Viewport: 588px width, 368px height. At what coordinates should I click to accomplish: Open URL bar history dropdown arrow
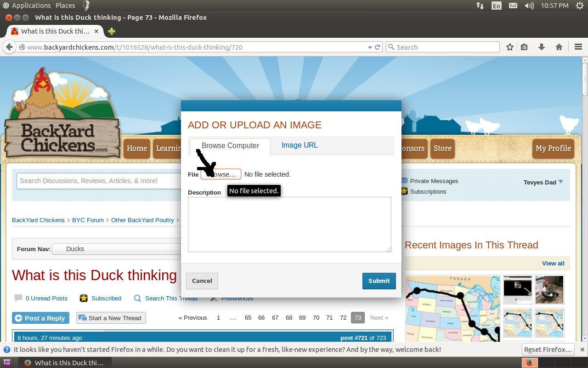[x=370, y=47]
